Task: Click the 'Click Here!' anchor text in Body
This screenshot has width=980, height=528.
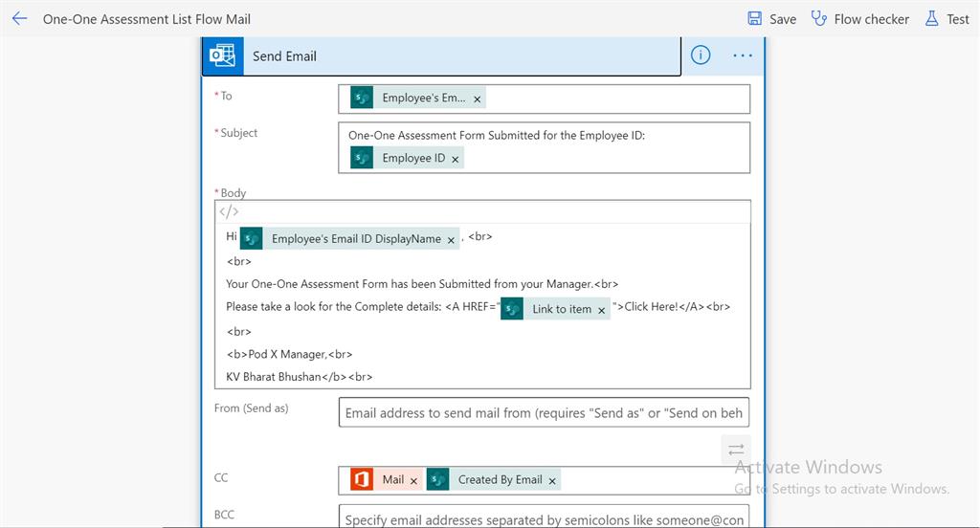Action: click(651, 306)
